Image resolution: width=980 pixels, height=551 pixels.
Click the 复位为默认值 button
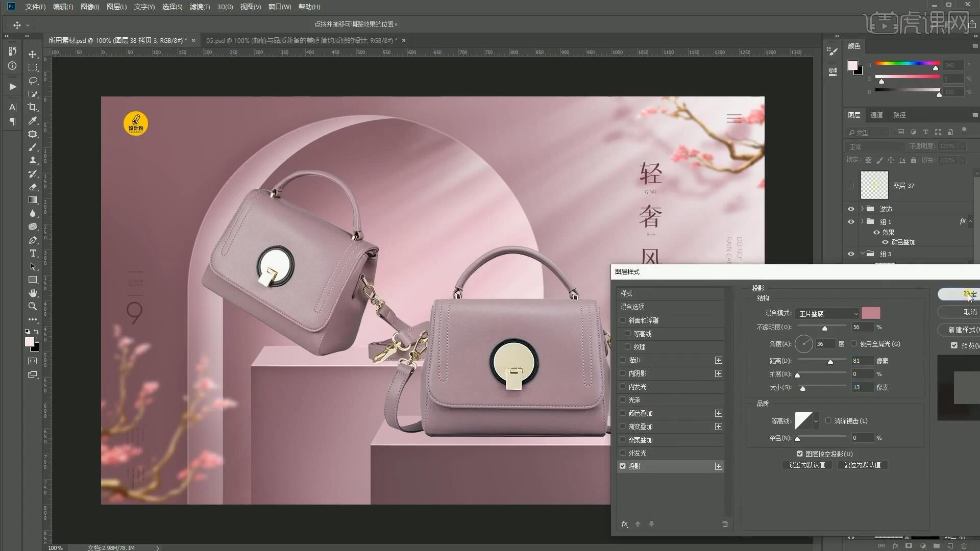pyautogui.click(x=863, y=465)
